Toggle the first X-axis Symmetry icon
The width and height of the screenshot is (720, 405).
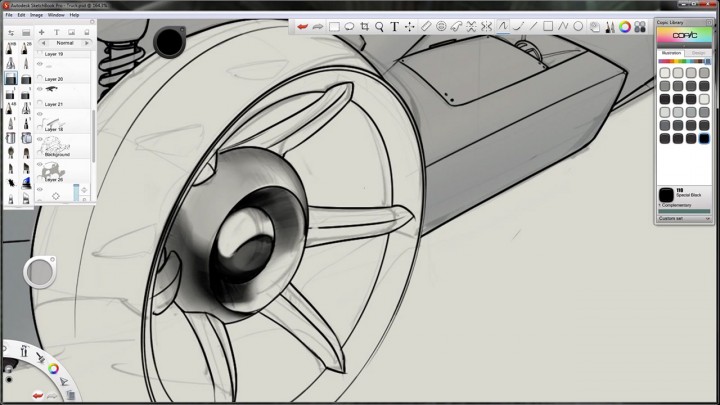point(471,27)
